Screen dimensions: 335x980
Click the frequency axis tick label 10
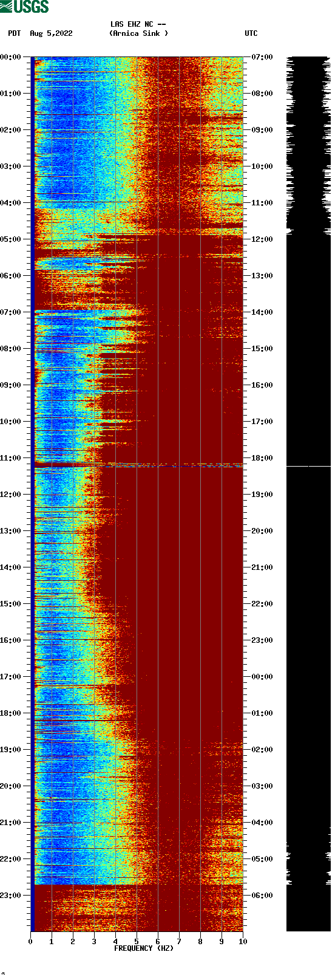pyautogui.click(x=243, y=942)
